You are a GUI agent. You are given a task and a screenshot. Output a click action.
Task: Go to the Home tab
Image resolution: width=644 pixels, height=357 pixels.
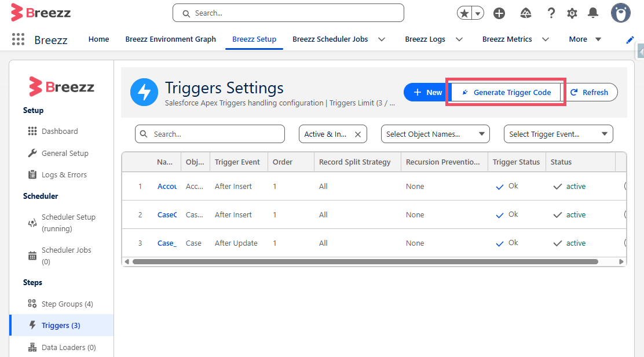(x=98, y=39)
